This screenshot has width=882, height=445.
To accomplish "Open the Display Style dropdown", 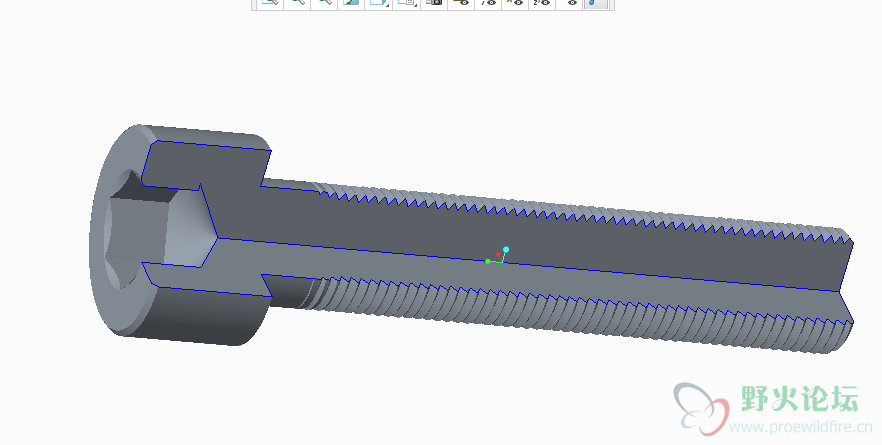I will click(x=379, y=2).
